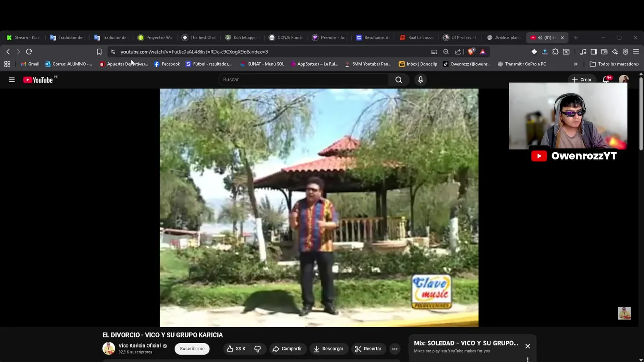
Task: Open more actions three-dot menu under video
Action: [x=395, y=349]
